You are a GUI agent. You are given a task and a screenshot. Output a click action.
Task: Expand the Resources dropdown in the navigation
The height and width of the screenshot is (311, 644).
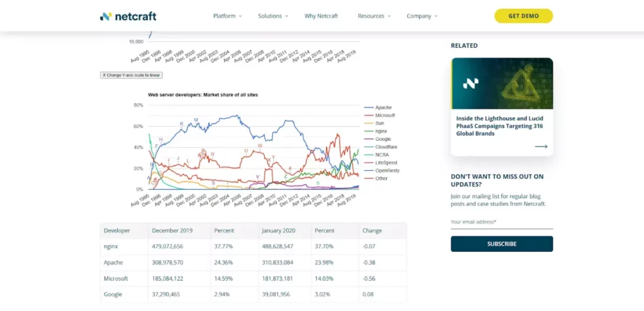point(374,16)
